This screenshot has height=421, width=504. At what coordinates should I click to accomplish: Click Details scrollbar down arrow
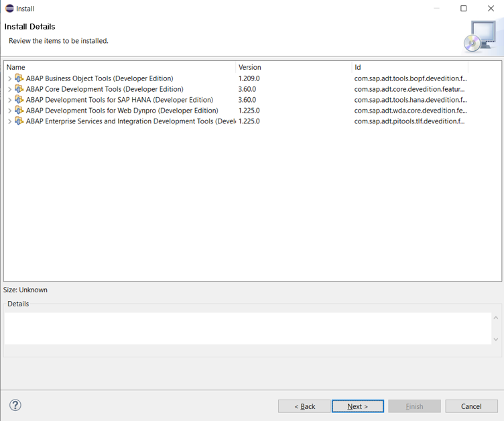[496, 339]
